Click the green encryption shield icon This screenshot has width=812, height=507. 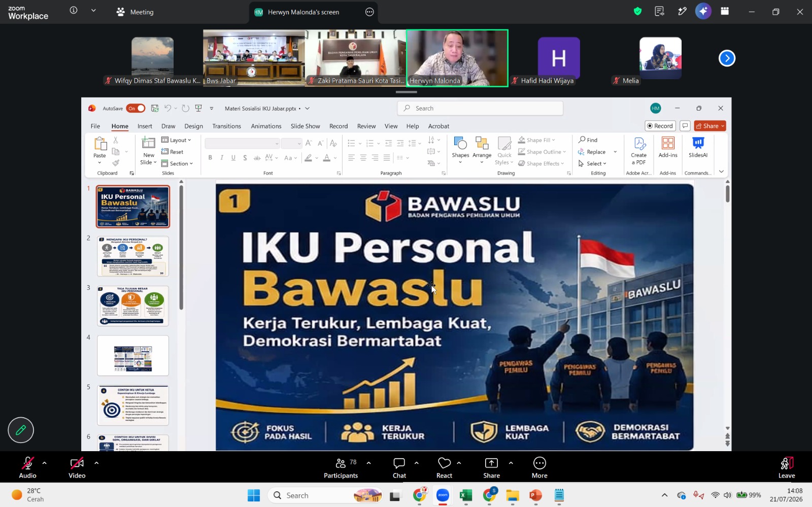[637, 11]
